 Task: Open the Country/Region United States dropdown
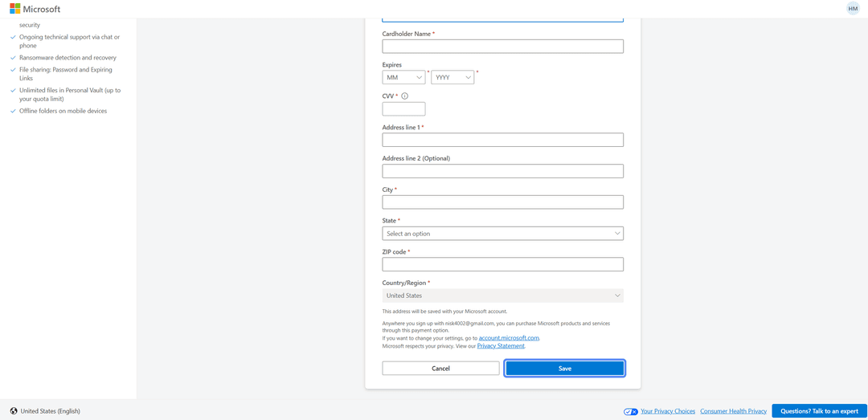pos(502,296)
